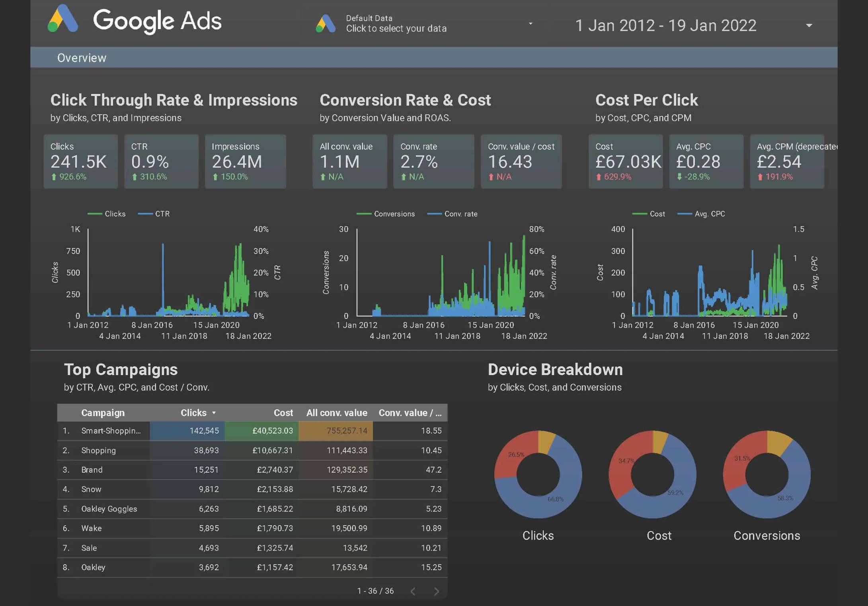Open the Default Data source dropdown arrow
Image resolution: width=868 pixels, height=606 pixels.
click(x=530, y=23)
